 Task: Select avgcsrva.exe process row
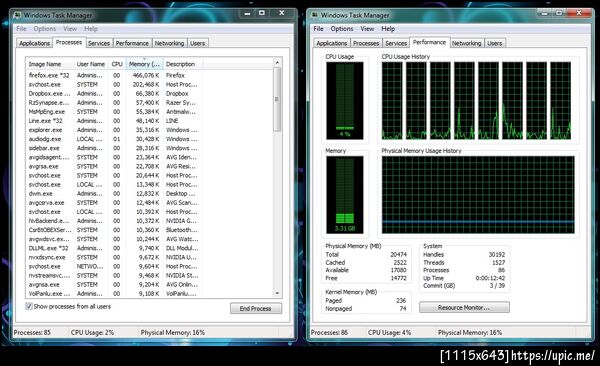(x=114, y=203)
